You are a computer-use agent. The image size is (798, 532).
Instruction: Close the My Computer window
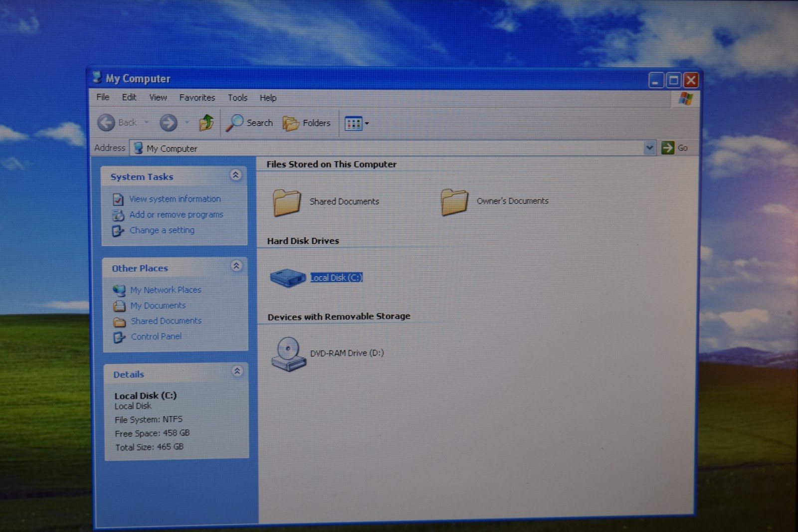[x=691, y=80]
